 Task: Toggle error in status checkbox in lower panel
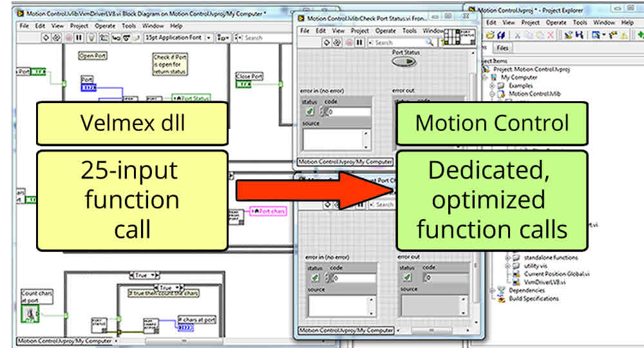pos(315,278)
